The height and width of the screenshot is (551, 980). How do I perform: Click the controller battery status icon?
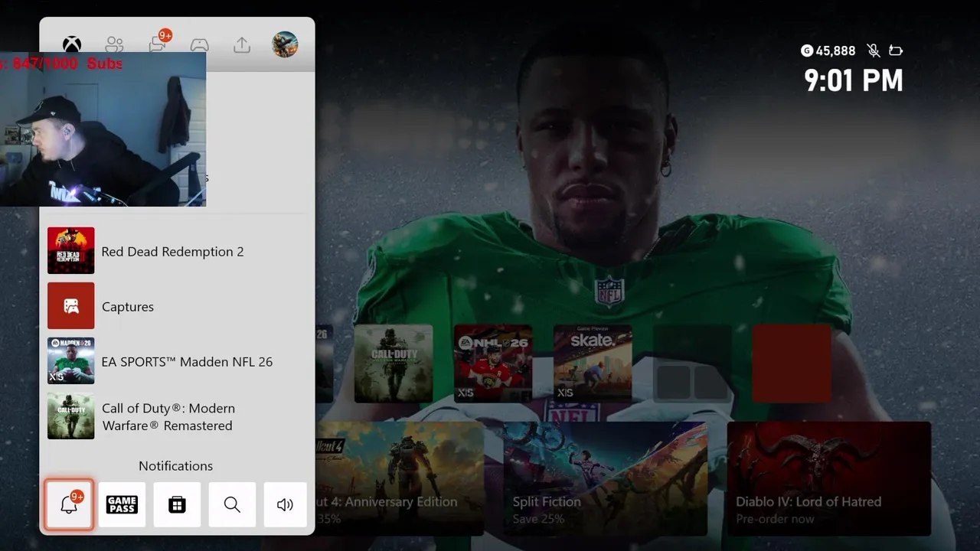(x=896, y=51)
